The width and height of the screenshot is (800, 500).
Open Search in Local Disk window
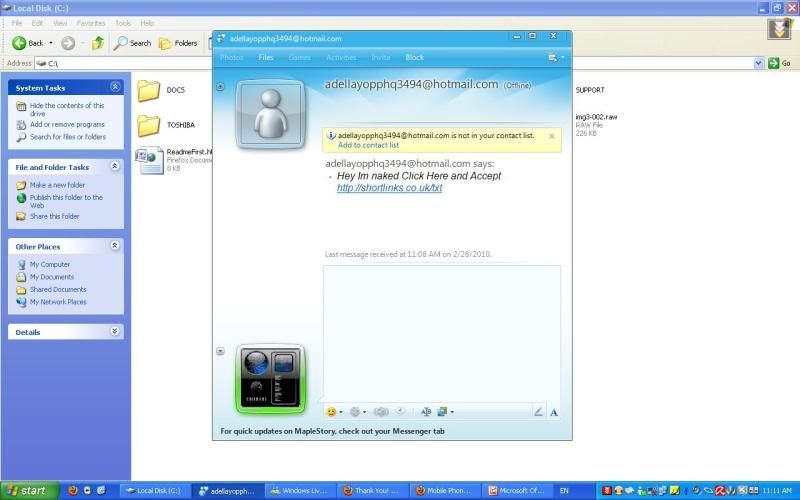133,43
